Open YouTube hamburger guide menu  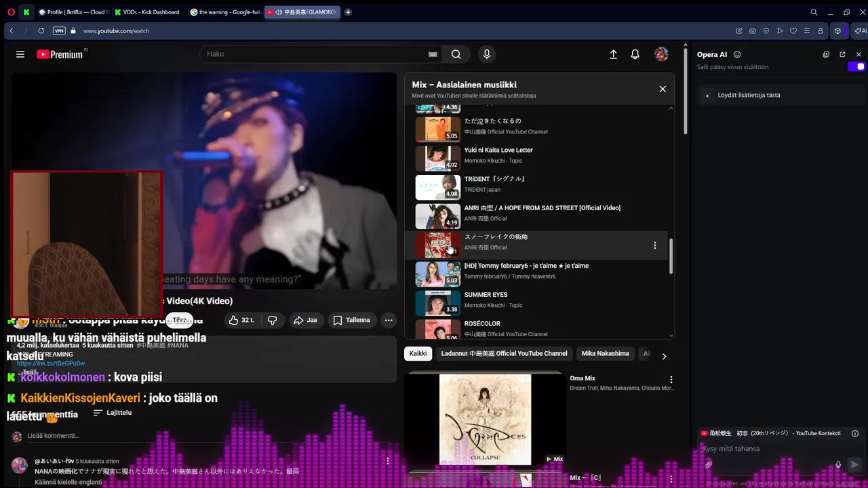(20, 54)
